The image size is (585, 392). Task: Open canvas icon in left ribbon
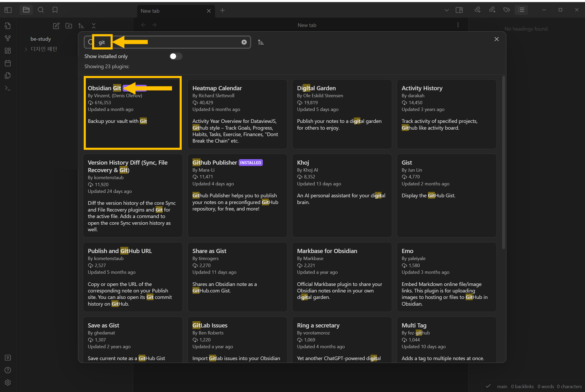click(8, 51)
